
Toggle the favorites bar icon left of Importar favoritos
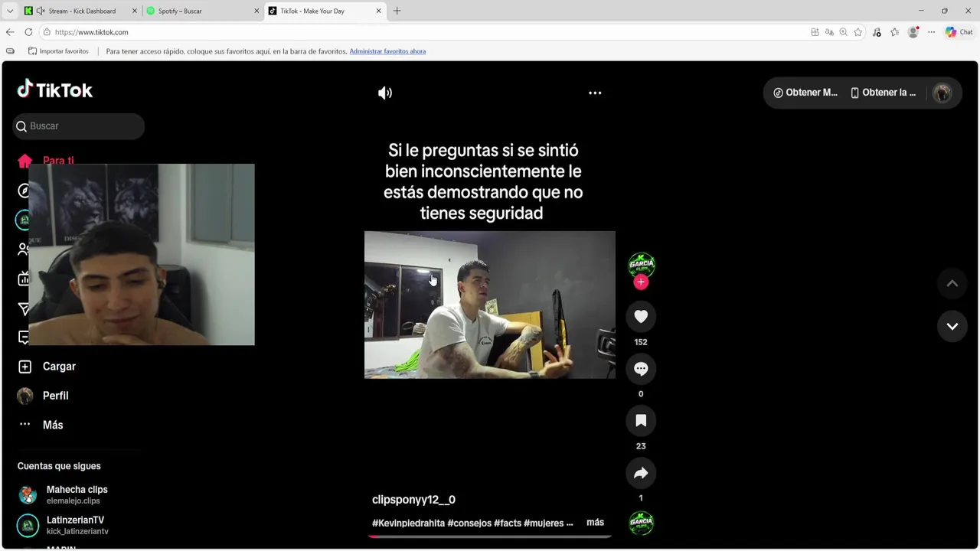click(10, 51)
